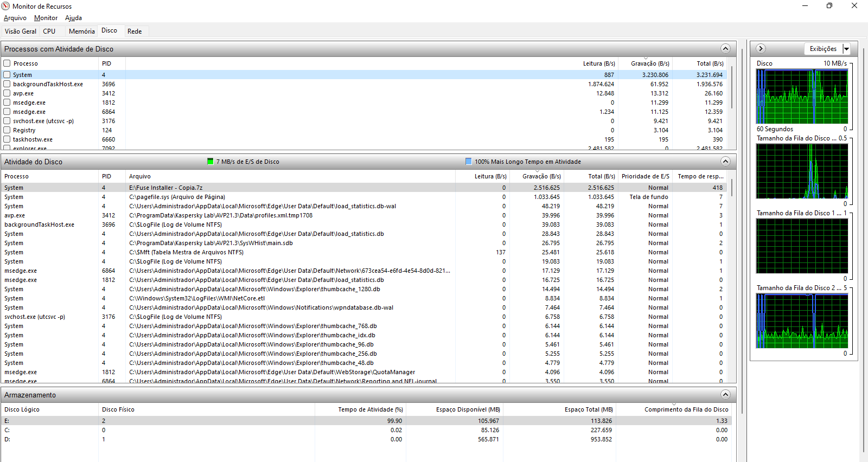This screenshot has width=868, height=462.
Task: Click the 1.874.624 read value cell
Action: point(601,84)
